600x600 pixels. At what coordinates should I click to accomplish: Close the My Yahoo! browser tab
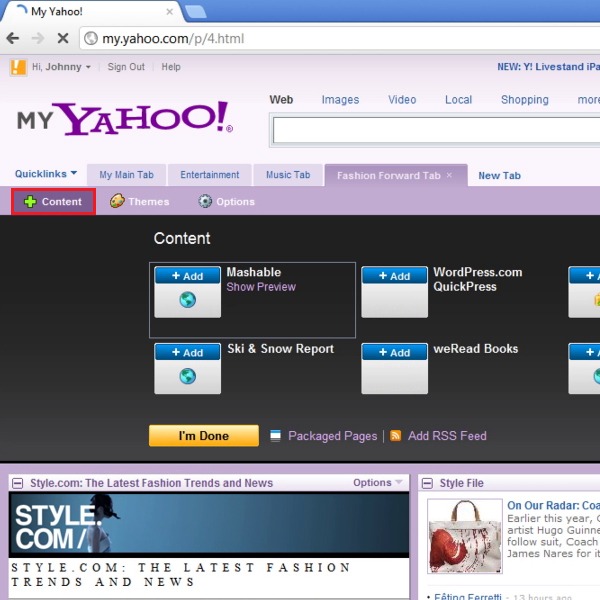(x=170, y=12)
